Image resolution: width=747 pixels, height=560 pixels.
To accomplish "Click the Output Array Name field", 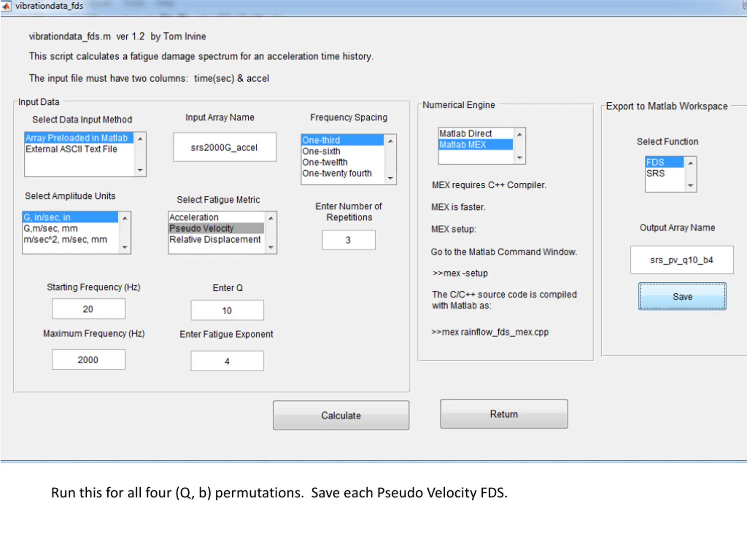I will tap(682, 260).
